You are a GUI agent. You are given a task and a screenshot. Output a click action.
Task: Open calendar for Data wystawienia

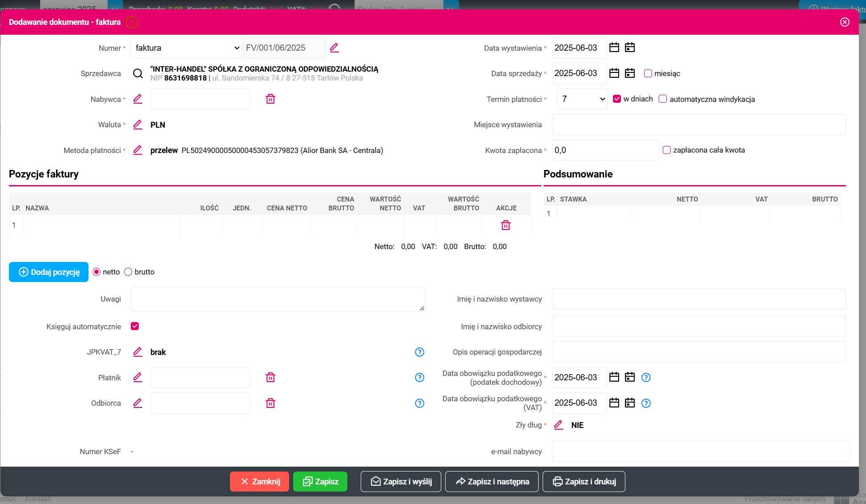[x=614, y=48]
